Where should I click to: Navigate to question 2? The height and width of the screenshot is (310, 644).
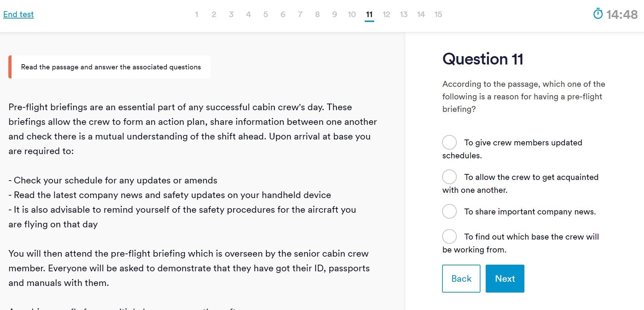click(x=214, y=14)
